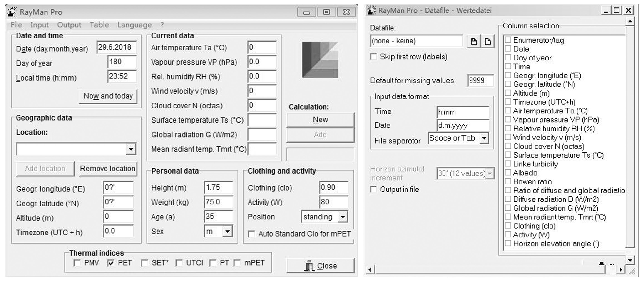This screenshot has width=644, height=282.
Task: Click the Air temperature Ta input field
Action: [x=262, y=48]
